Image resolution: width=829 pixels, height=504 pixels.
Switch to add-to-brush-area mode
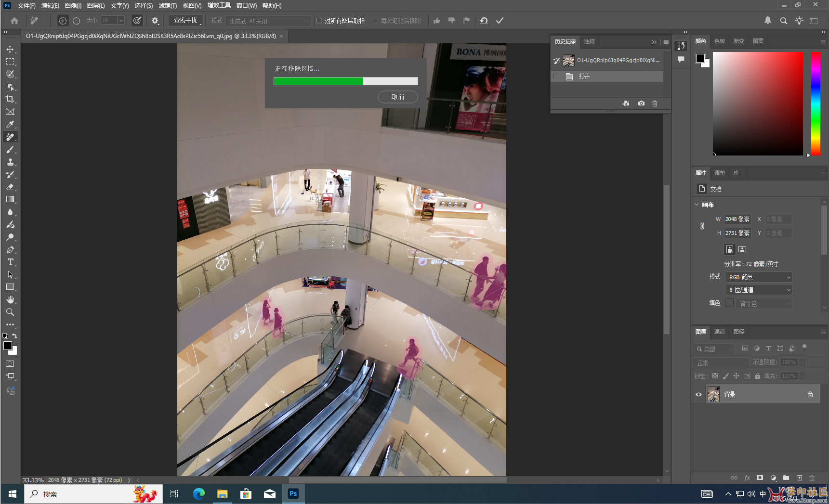coord(63,21)
